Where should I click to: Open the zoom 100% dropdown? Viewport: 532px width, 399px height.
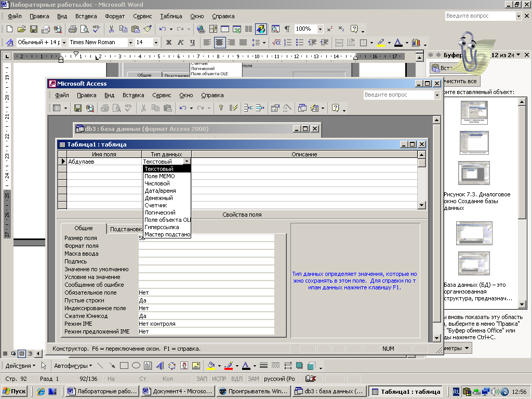[320, 29]
